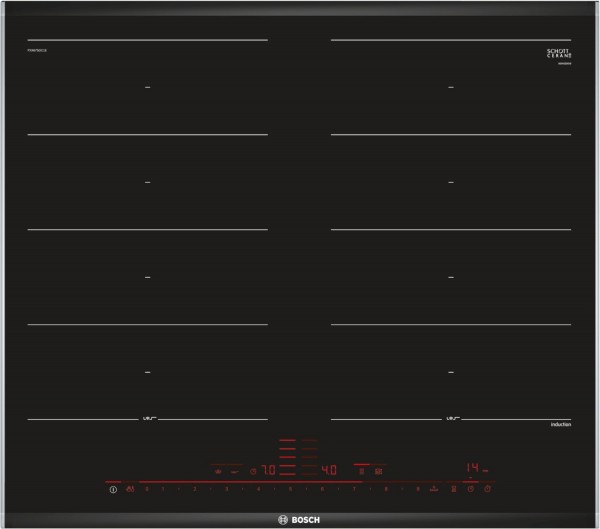Set power level 3 on the slider
Image resolution: width=600 pixels, height=529 pixels.
tap(227, 489)
